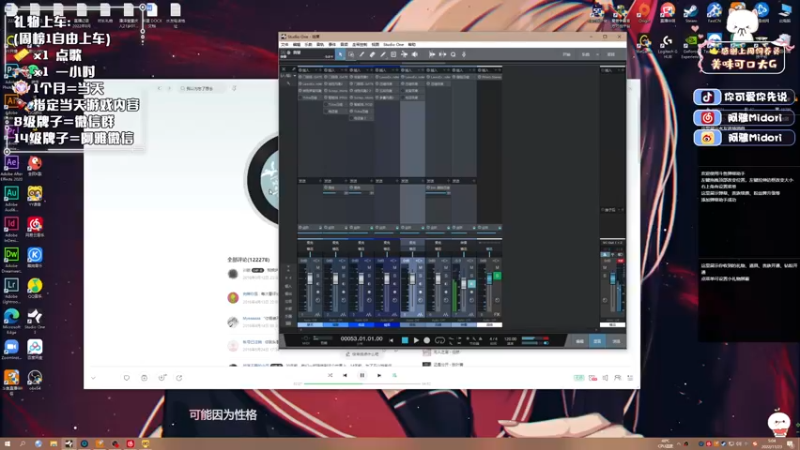Switch to the Mix tab at bottom right
The image size is (800, 450).
(x=597, y=341)
